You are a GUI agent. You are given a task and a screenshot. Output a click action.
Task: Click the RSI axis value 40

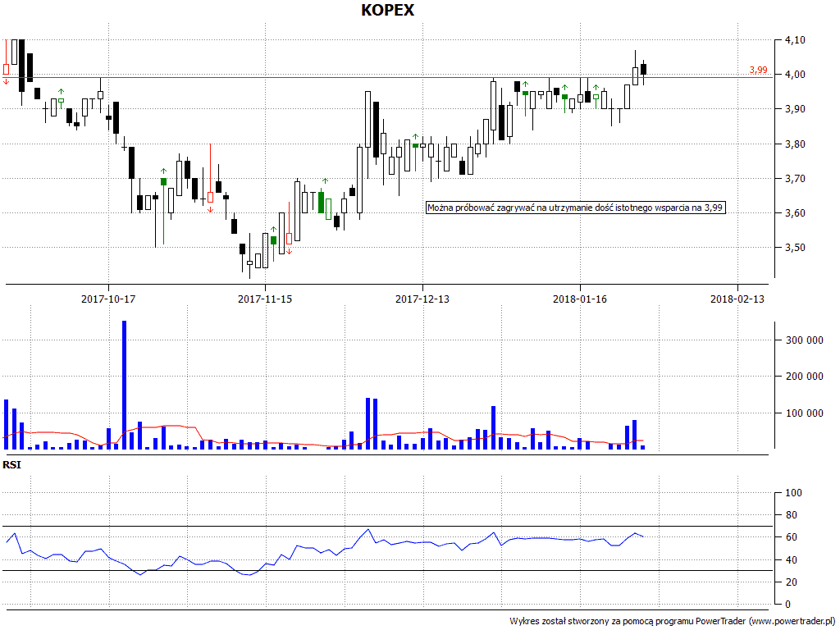tap(791, 559)
